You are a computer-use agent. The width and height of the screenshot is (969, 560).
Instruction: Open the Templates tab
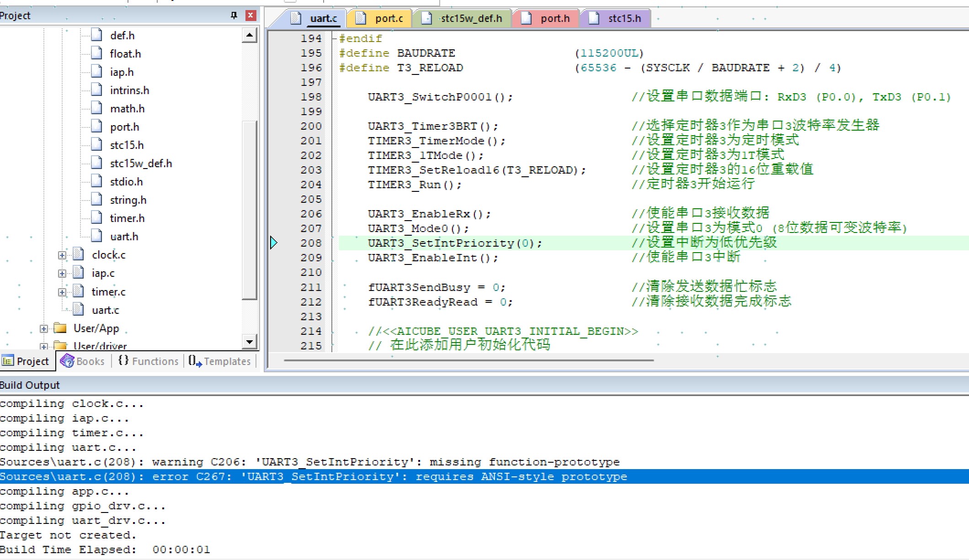220,361
